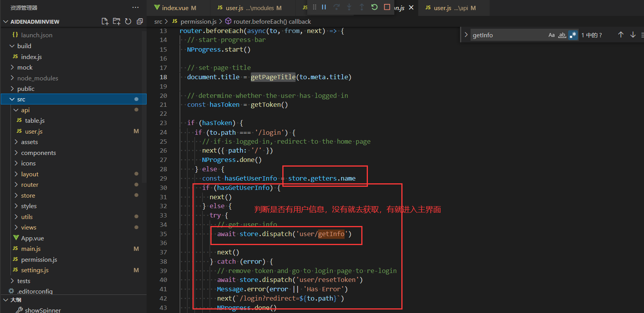Collapse the api folder
The width and height of the screenshot is (644, 313).
point(25,110)
